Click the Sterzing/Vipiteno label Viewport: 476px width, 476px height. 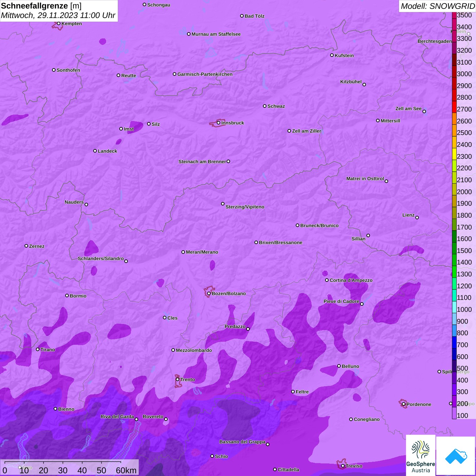pyautogui.click(x=245, y=207)
